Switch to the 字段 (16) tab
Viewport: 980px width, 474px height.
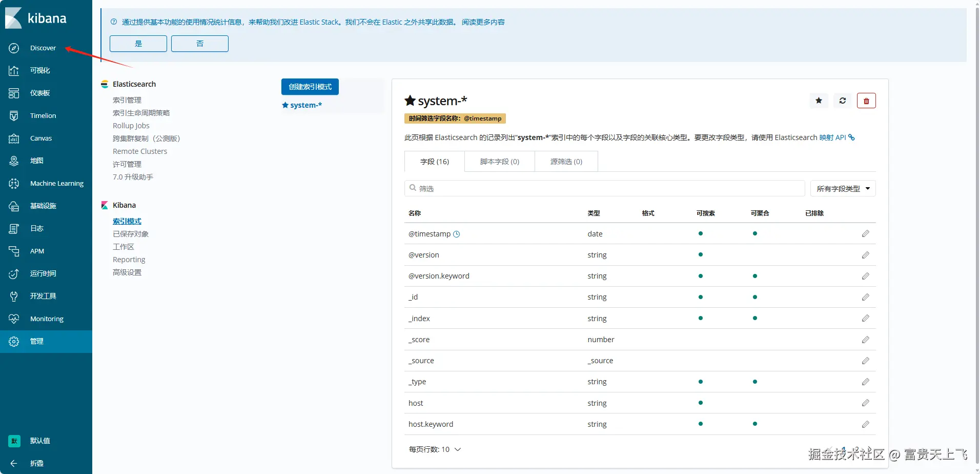click(435, 162)
